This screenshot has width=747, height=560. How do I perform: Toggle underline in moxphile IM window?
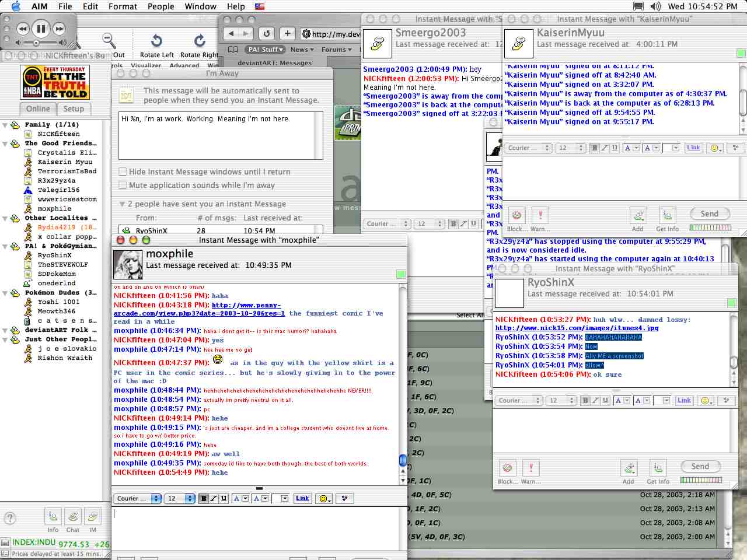[x=224, y=499]
